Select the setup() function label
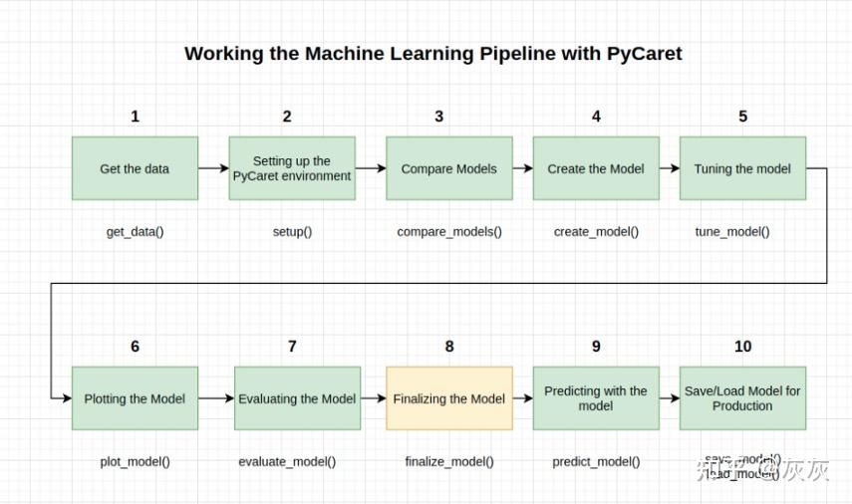The width and height of the screenshot is (852, 504). click(x=292, y=232)
